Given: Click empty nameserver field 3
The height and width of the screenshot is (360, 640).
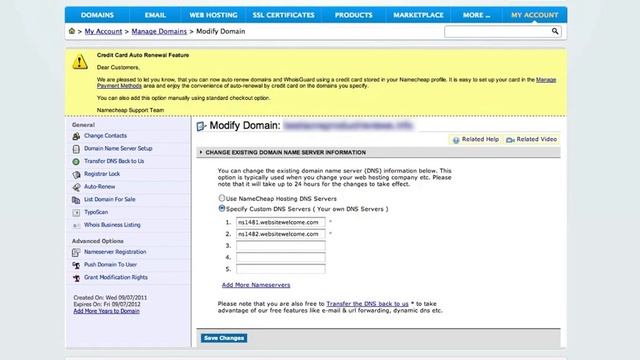Looking at the screenshot, I should pos(281,246).
